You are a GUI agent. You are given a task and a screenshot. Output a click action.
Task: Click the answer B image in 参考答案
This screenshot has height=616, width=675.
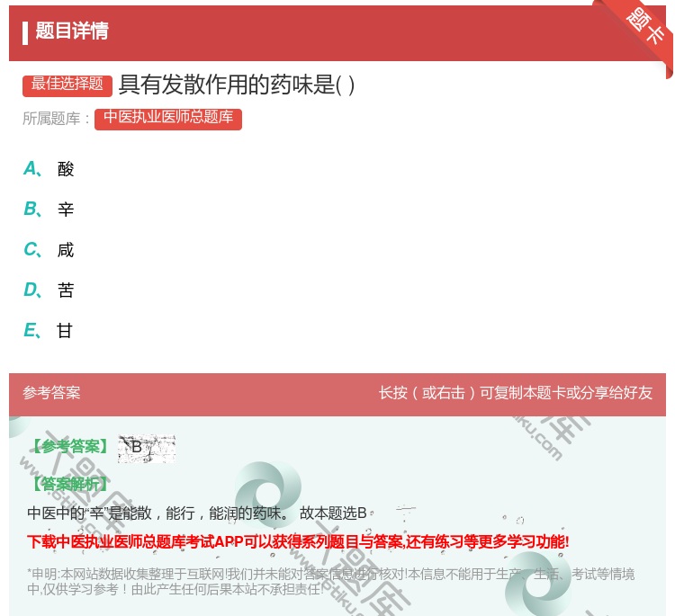pyautogui.click(x=146, y=447)
